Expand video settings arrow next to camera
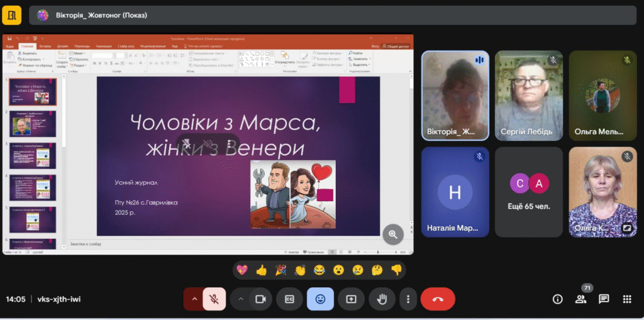The image size is (644, 320). [240, 299]
